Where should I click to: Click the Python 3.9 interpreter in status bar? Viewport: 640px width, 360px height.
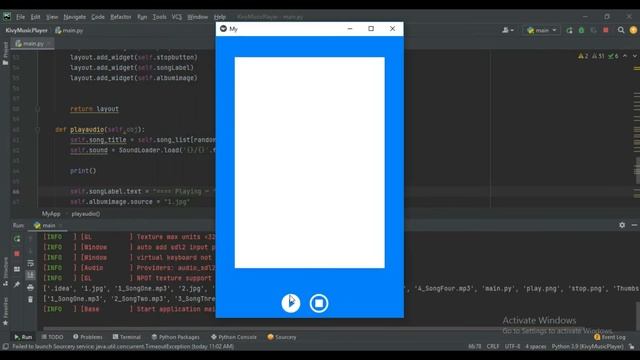[587, 347]
